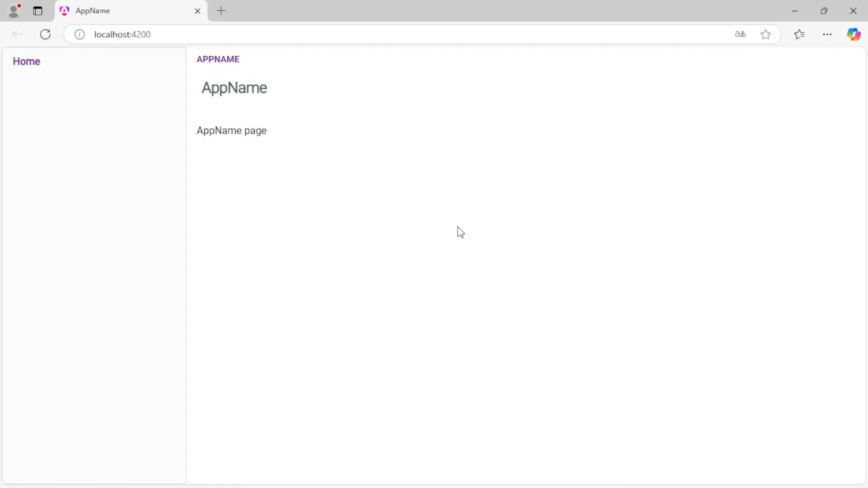Open the favorites list icon

coord(799,34)
